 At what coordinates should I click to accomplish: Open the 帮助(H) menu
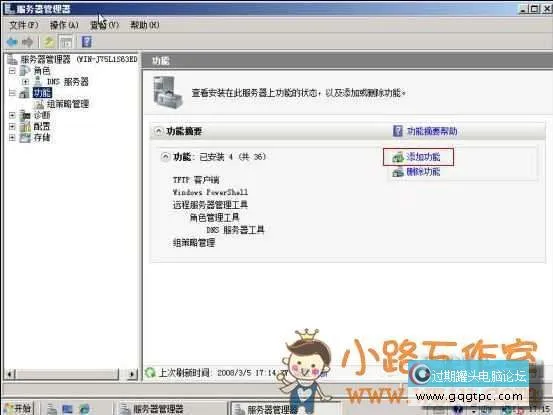coord(145,25)
